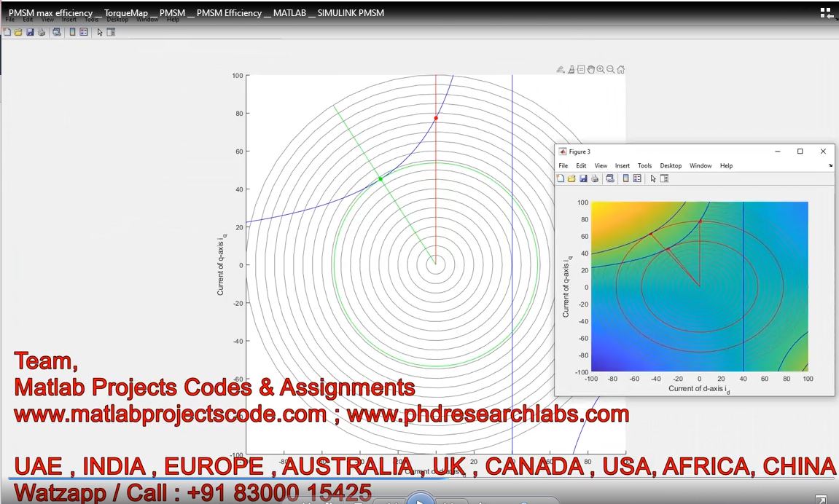Expand the Insert menu in Figure 3
Image resolution: width=839 pixels, height=504 pixels.
pos(622,166)
